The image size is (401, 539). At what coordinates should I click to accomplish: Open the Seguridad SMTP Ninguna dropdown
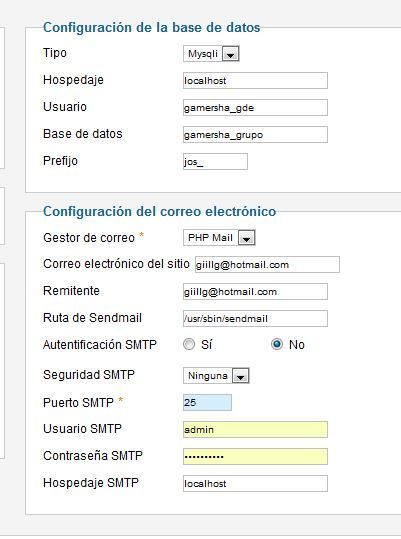[x=216, y=376]
